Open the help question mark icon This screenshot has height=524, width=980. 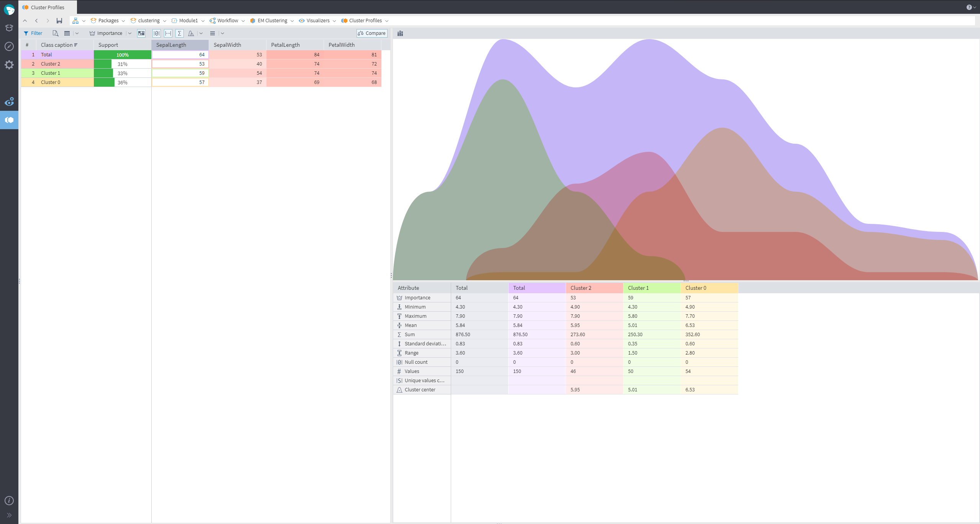969,7
